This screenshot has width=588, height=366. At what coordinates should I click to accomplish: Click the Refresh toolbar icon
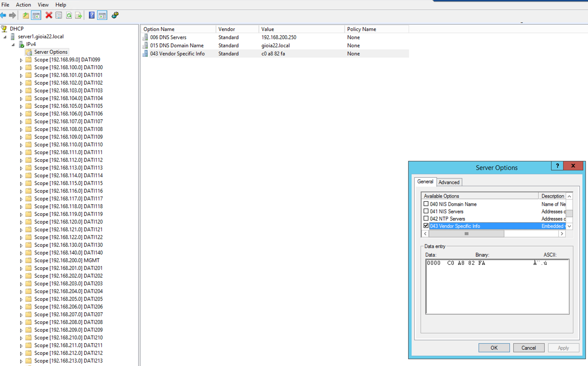(69, 15)
